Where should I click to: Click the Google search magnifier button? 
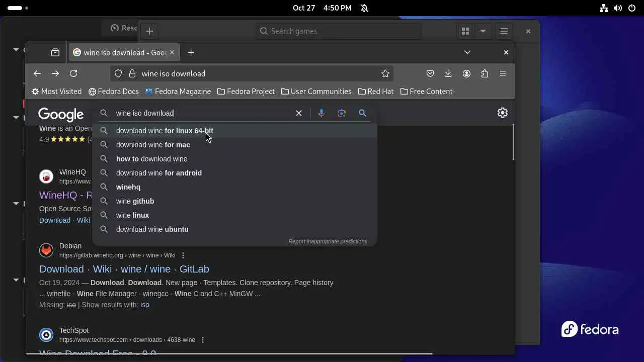click(362, 113)
